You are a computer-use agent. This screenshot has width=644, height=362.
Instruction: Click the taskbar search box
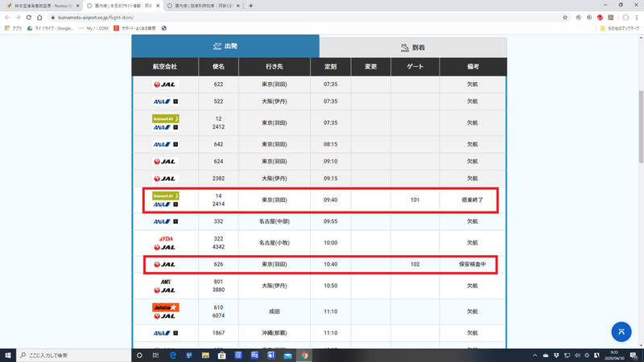[x=74, y=356]
